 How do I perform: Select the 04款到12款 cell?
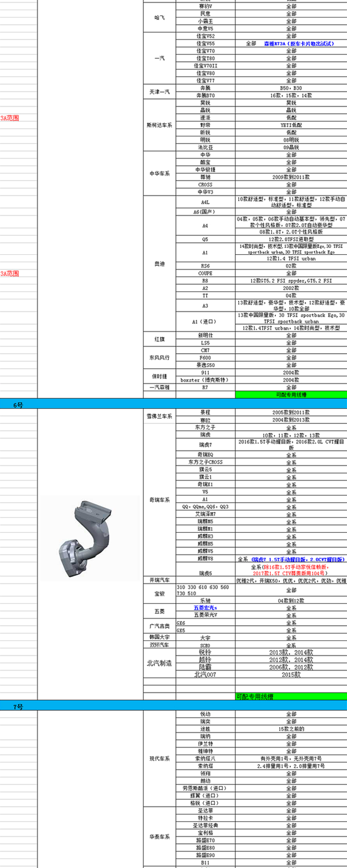click(x=291, y=600)
